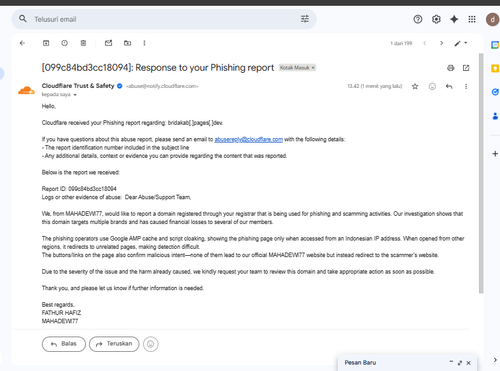Viewport: 500px width, 371px height.
Task: Get add-ons with the plus icon
Action: 495,154
